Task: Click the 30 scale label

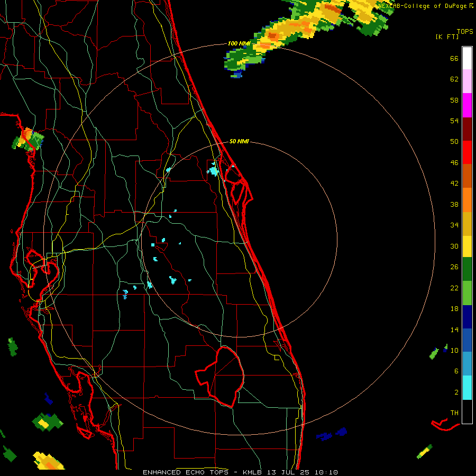Action: click(454, 246)
